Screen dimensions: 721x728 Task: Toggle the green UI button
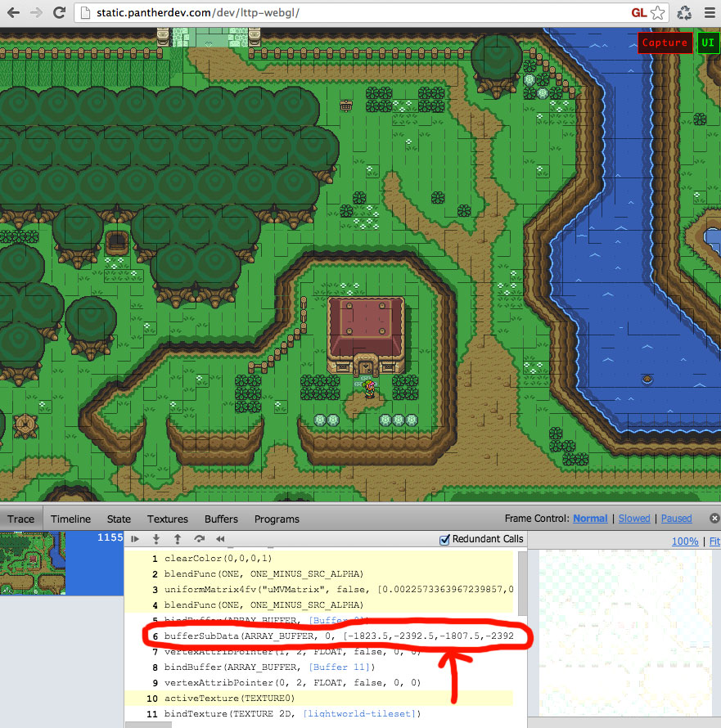(708, 43)
